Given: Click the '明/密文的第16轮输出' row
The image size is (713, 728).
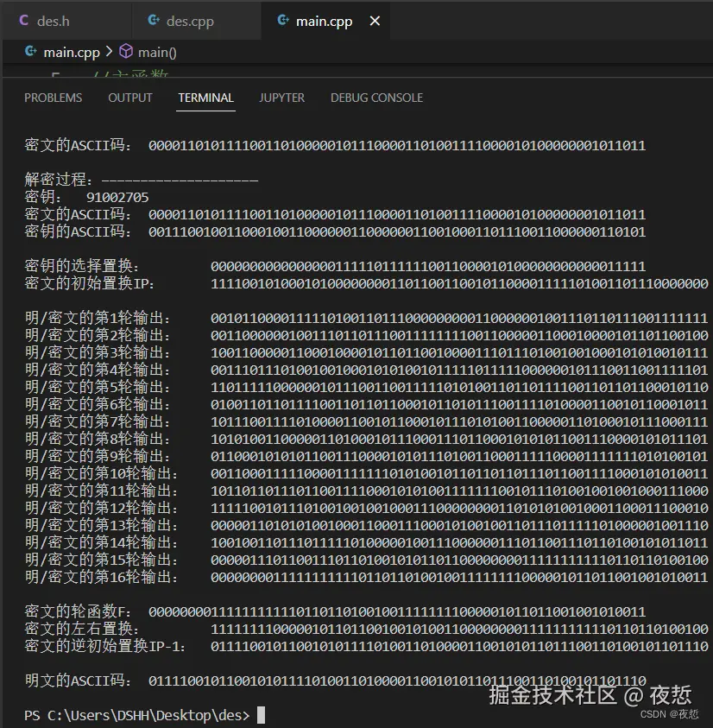Looking at the screenshot, I should click(366, 577).
